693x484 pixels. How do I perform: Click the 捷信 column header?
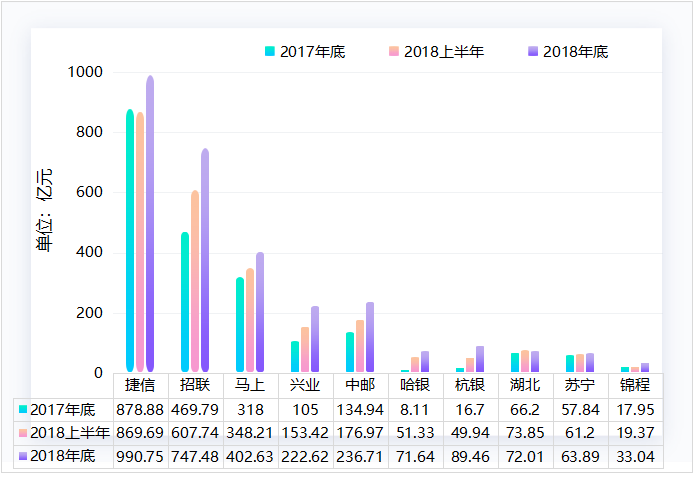(141, 385)
